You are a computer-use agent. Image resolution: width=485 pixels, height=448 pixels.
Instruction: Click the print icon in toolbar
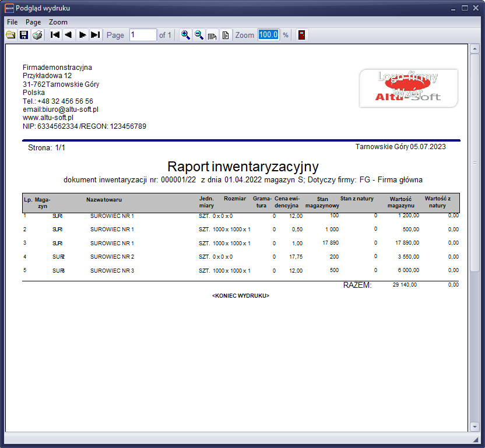coord(37,35)
